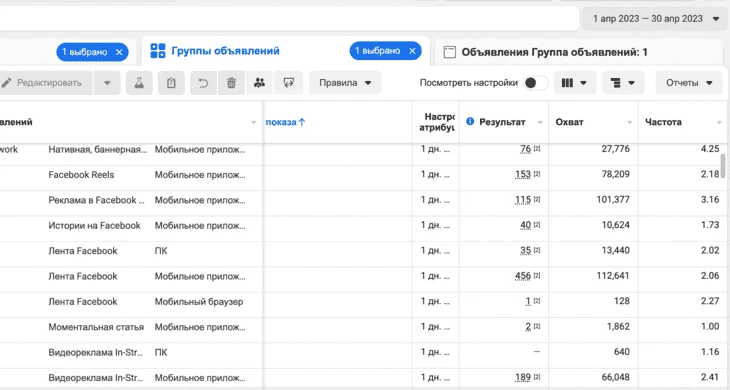Clear the left '1 выбрано' selection
Image resolution: width=730 pixels, height=390 pixels.
click(119, 52)
